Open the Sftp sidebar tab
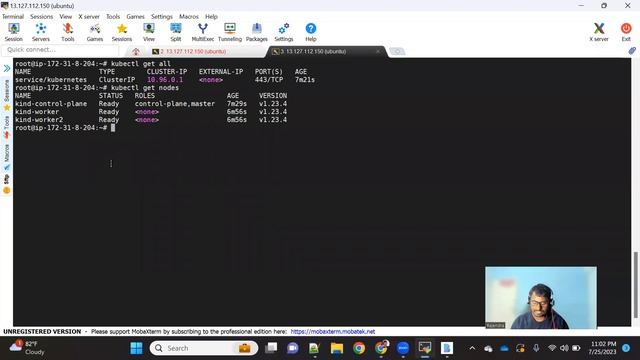 click(x=7, y=184)
